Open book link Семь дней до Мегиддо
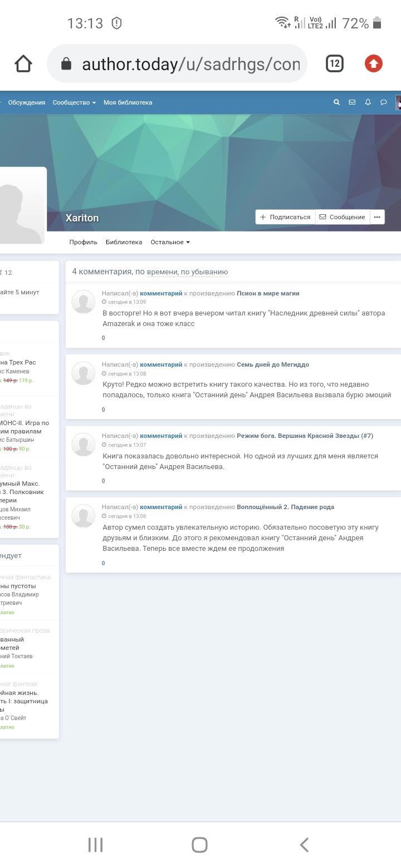 pyautogui.click(x=272, y=364)
